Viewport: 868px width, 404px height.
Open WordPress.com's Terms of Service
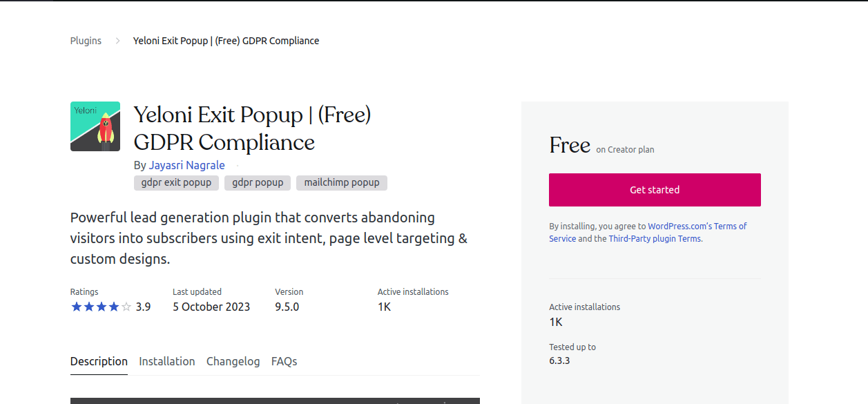(x=697, y=226)
